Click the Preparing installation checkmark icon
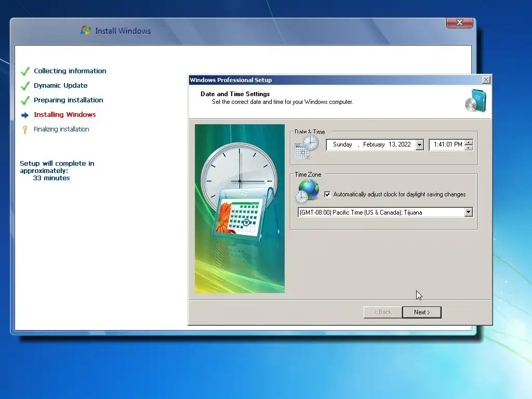532x399 pixels. 25,100
